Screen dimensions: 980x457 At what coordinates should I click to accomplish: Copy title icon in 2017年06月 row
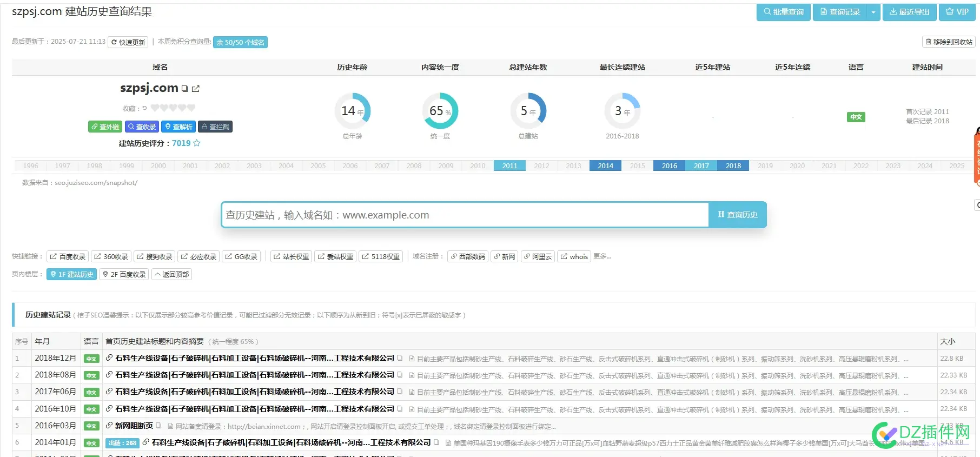(400, 392)
